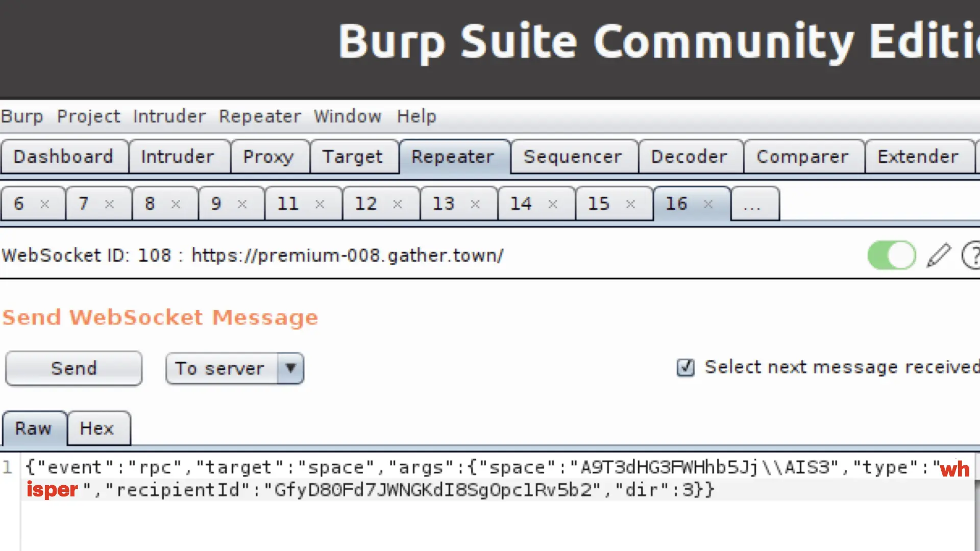Uncheck Select next message received checkbox
The width and height of the screenshot is (980, 551).
[685, 367]
